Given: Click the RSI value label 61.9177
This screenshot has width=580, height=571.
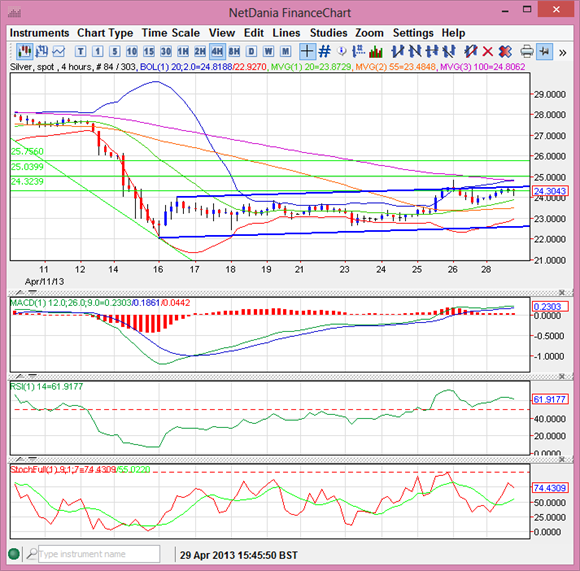Looking at the screenshot, I should click(550, 399).
